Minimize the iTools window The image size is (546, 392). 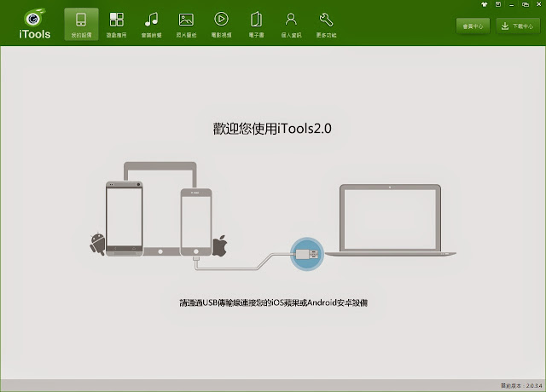[x=512, y=5]
